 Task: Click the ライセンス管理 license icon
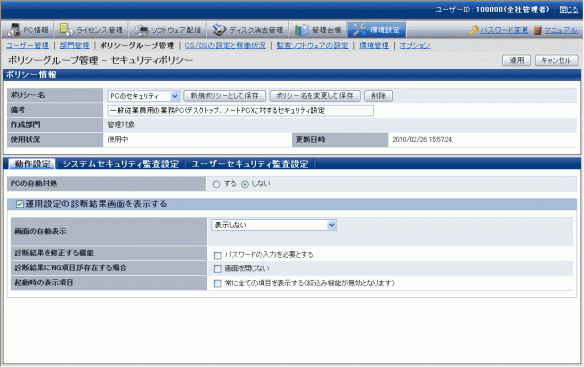click(66, 30)
